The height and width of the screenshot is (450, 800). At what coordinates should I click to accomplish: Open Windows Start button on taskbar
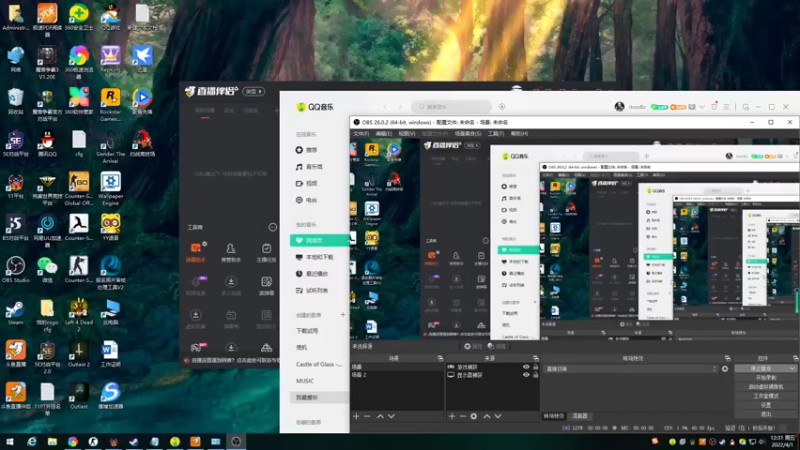(x=10, y=442)
